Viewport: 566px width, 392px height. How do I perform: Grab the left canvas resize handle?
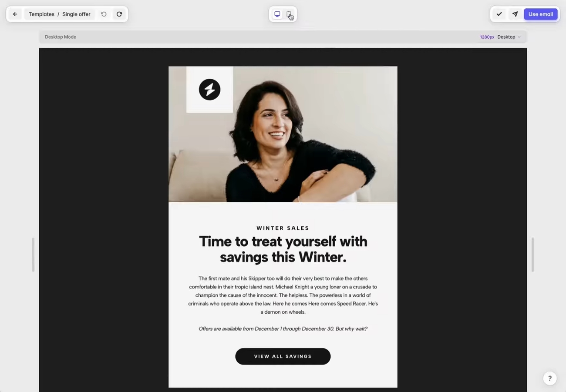33,255
